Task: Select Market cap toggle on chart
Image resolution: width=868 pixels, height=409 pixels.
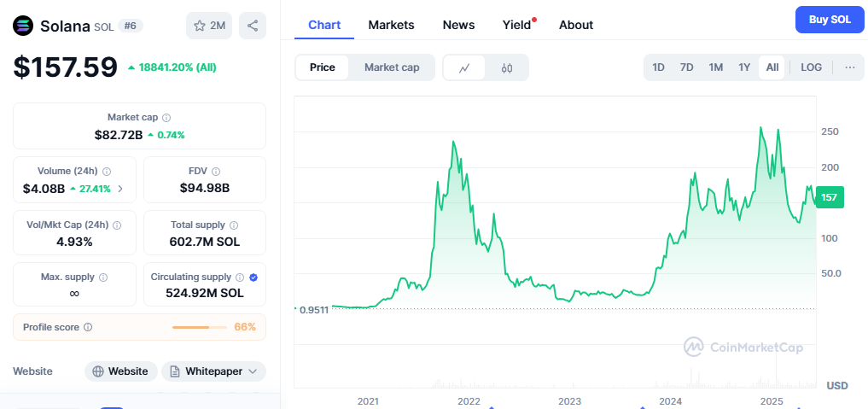Action: tap(392, 67)
